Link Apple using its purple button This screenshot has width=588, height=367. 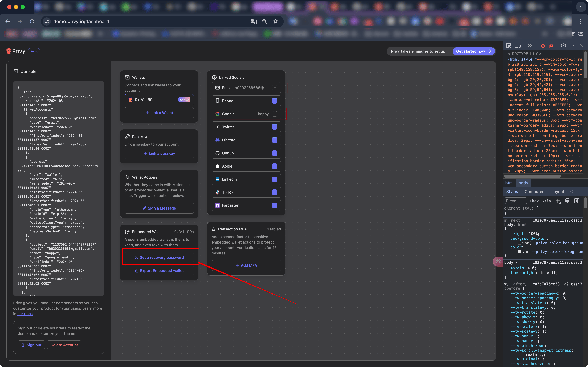click(x=275, y=166)
